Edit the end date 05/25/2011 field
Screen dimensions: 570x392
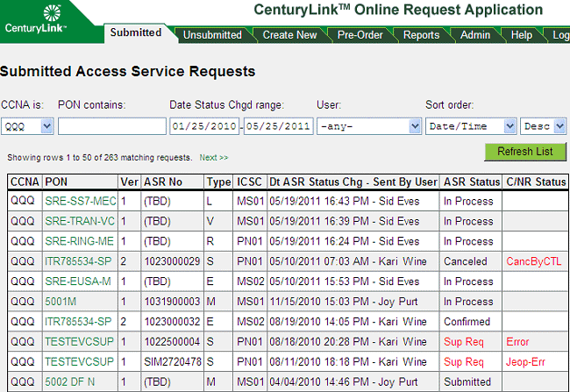[279, 126]
